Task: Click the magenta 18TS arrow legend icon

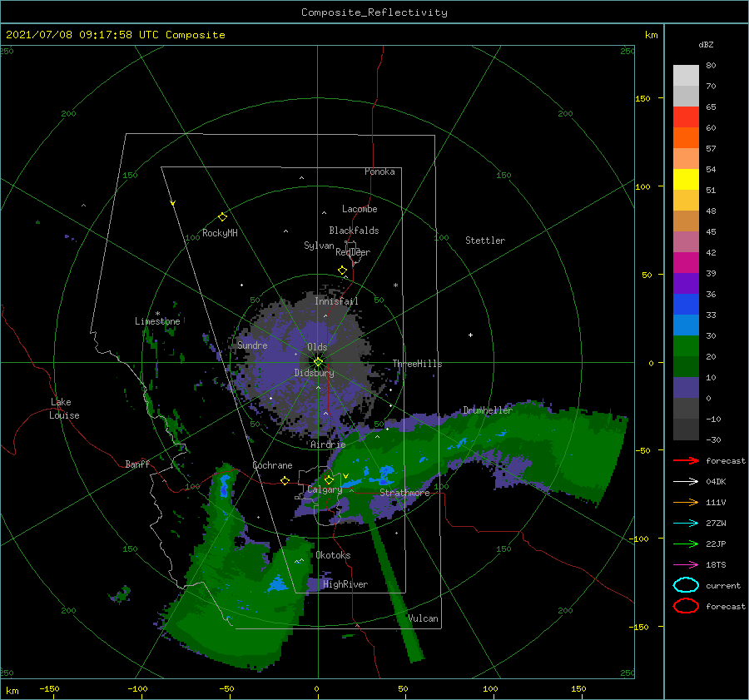Action: tap(686, 565)
